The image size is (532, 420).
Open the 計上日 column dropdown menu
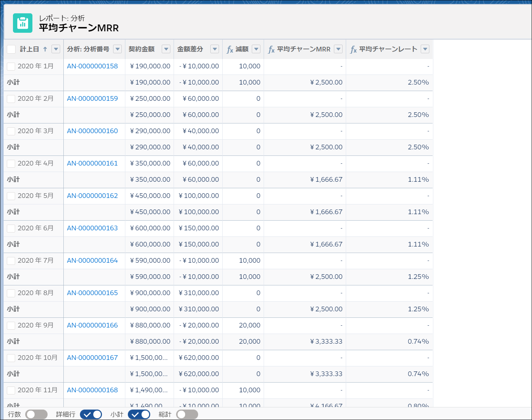tap(56, 49)
